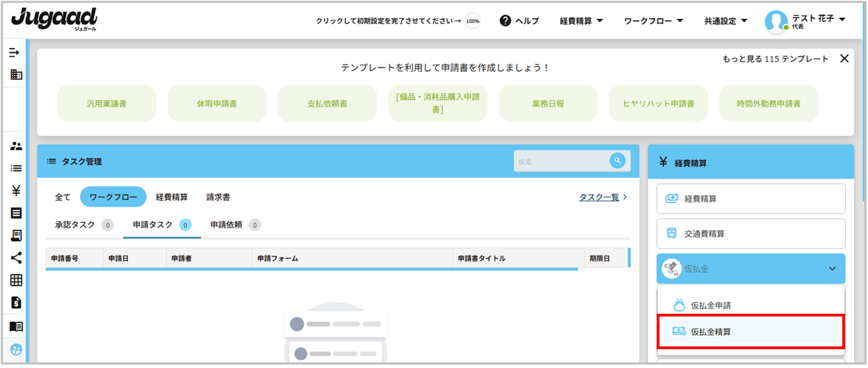Switch to the 申請依頼 tab

point(235,225)
